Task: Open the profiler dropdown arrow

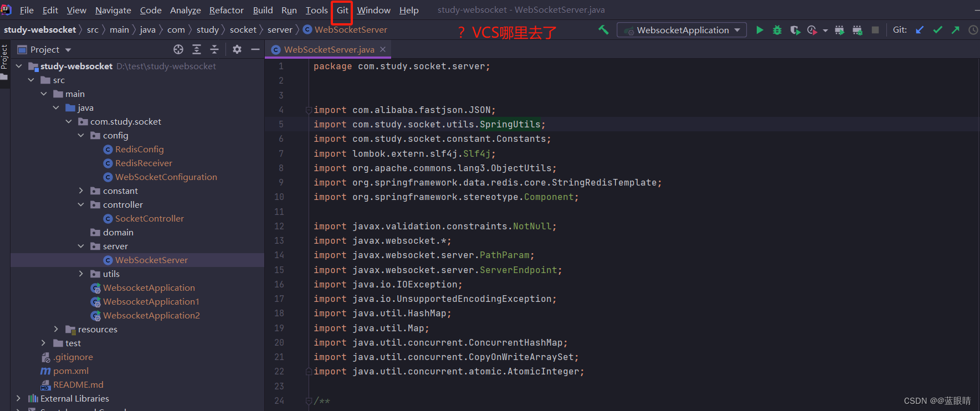Action: click(x=825, y=30)
